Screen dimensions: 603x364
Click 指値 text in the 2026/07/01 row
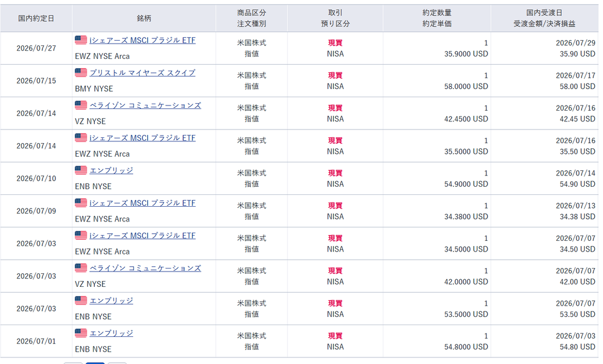[x=251, y=347]
